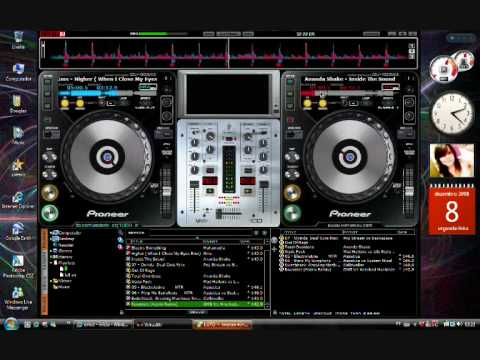The height and width of the screenshot is (360, 480).
Task: Click the left channel red display on mixer
Action: pyautogui.click(x=210, y=181)
